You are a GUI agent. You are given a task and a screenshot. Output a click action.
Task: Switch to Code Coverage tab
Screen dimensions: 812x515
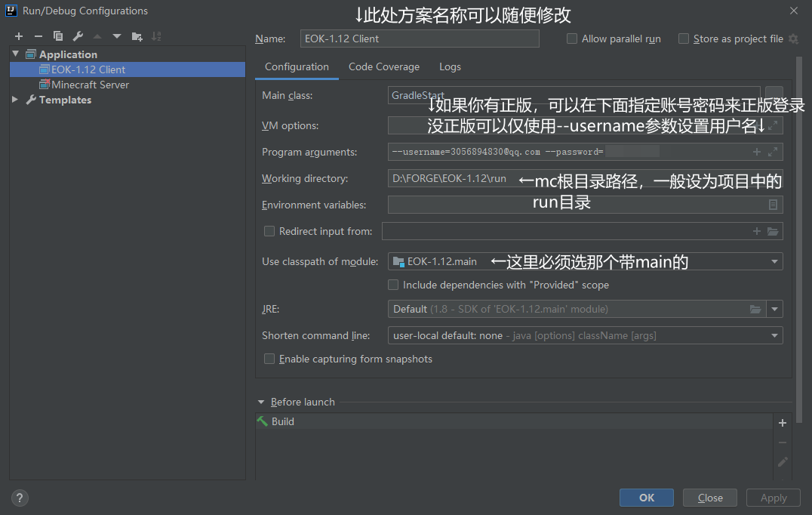point(383,67)
